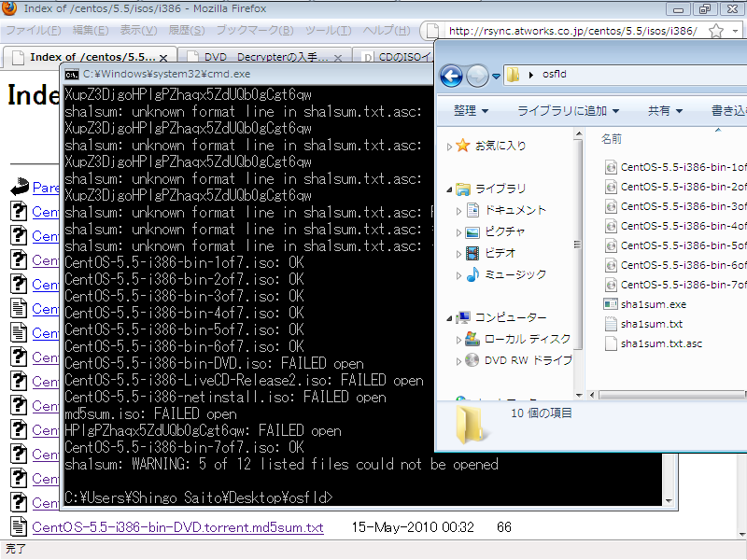Expand the ビデオ library node
This screenshot has width=747, height=560.
[458, 254]
